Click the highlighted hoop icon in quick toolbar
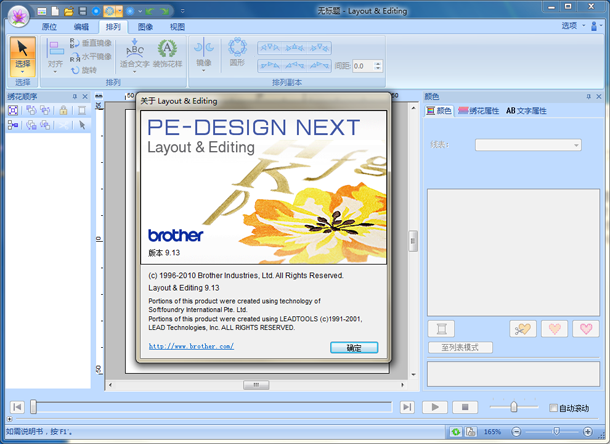610x444 pixels. click(110, 11)
